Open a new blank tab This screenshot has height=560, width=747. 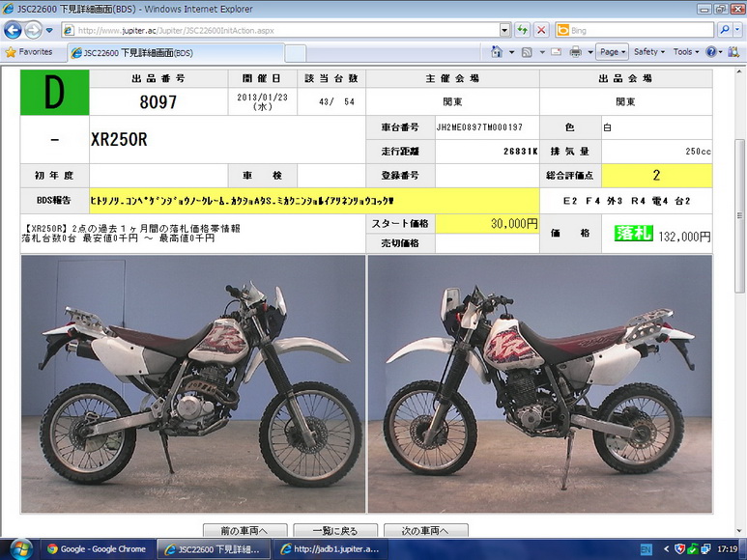(296, 53)
